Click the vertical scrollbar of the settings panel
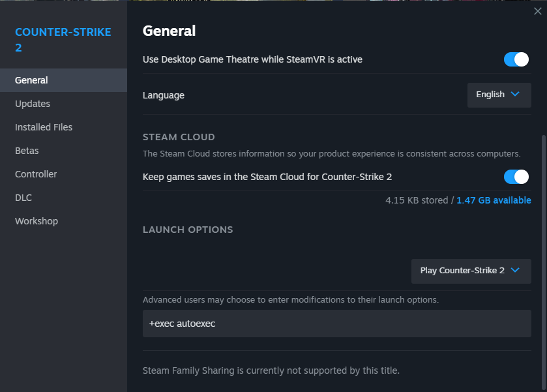This screenshot has height=392, width=547. click(x=543, y=262)
